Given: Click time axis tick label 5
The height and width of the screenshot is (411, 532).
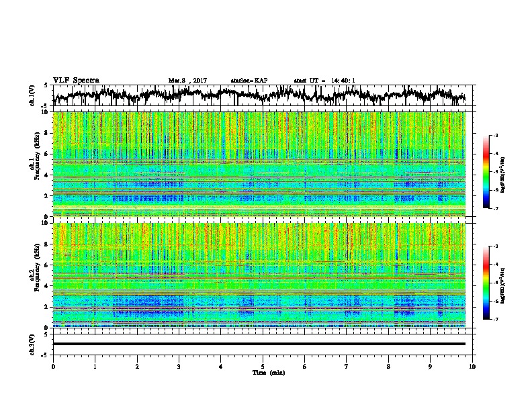Looking at the screenshot, I should 263,367.
